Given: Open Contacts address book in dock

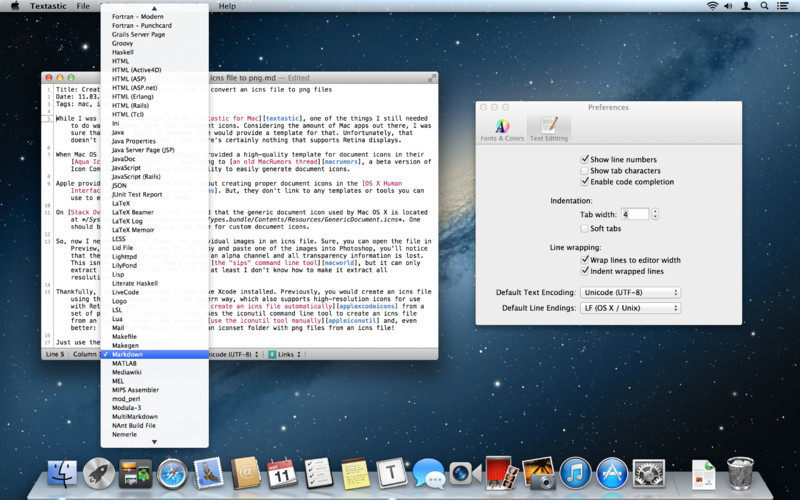Looking at the screenshot, I should pos(245,473).
